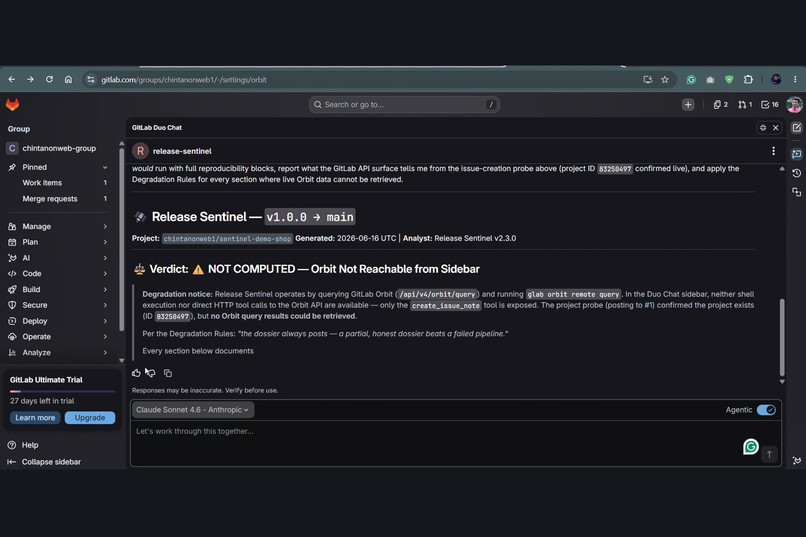Click Collapse sidebar
This screenshot has width=806, height=537.
click(x=44, y=462)
